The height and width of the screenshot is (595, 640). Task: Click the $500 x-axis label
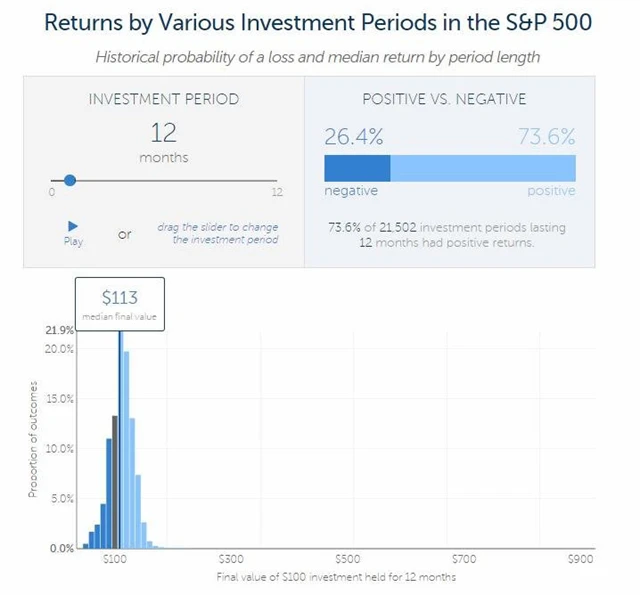point(348,559)
